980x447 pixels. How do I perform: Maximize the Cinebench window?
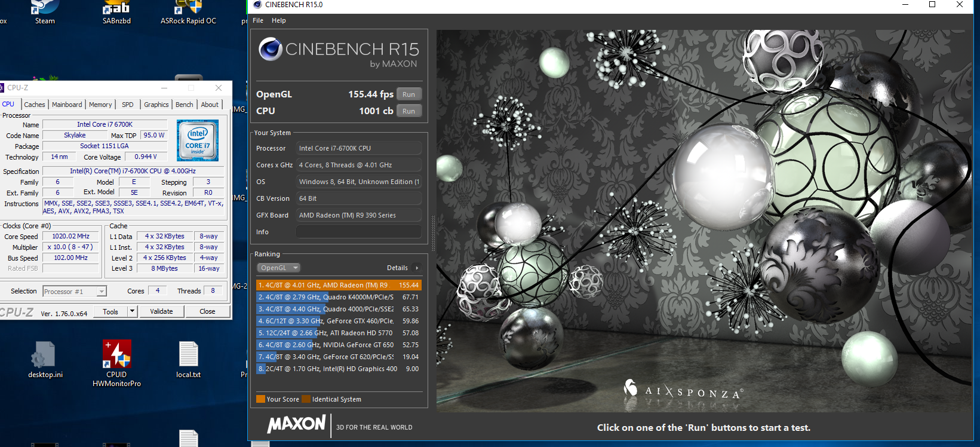click(932, 5)
